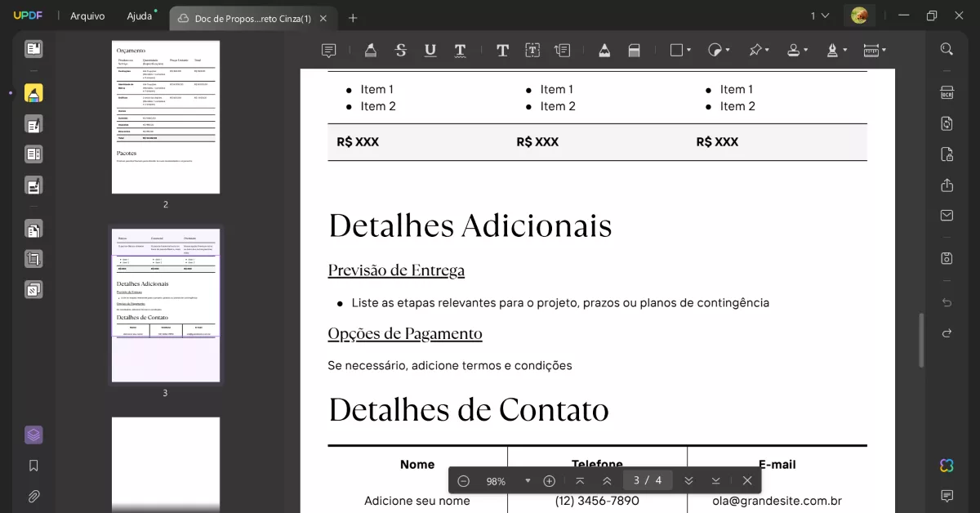This screenshot has width=980, height=513.
Task: Select the page 3 thumbnail
Action: click(x=165, y=304)
